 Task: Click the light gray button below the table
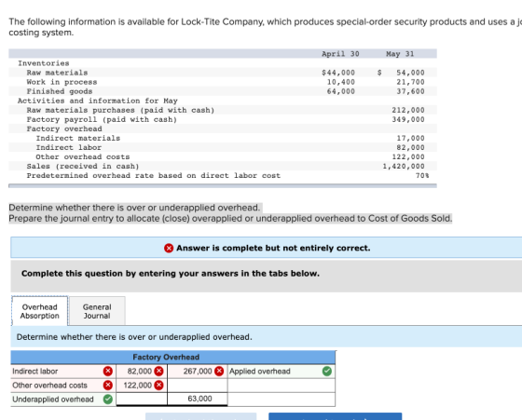[x=201, y=416]
